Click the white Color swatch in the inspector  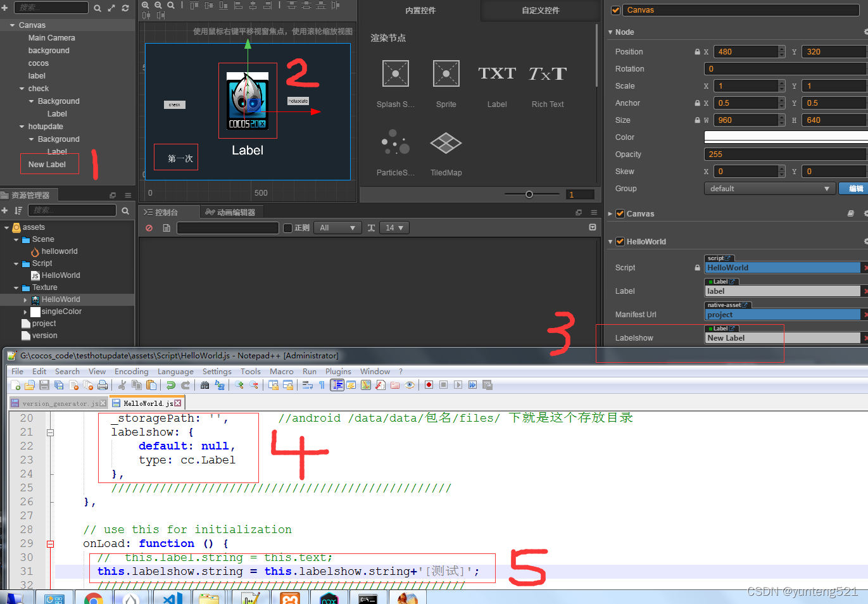coord(786,137)
